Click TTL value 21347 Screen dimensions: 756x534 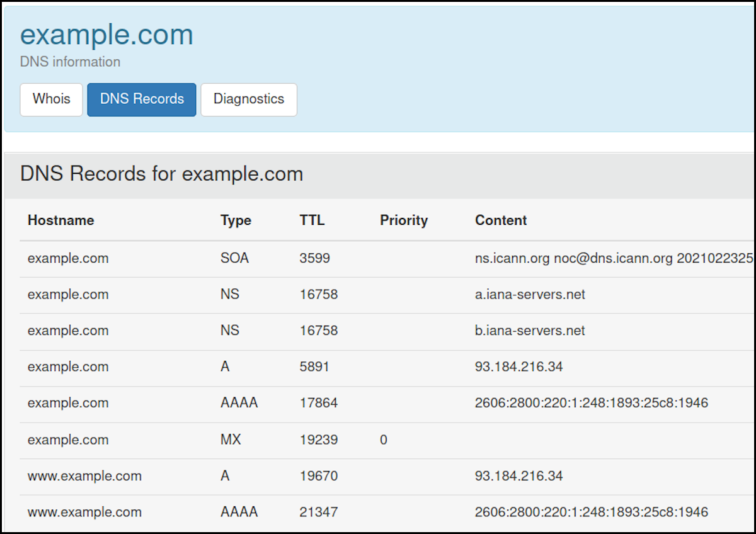click(319, 512)
